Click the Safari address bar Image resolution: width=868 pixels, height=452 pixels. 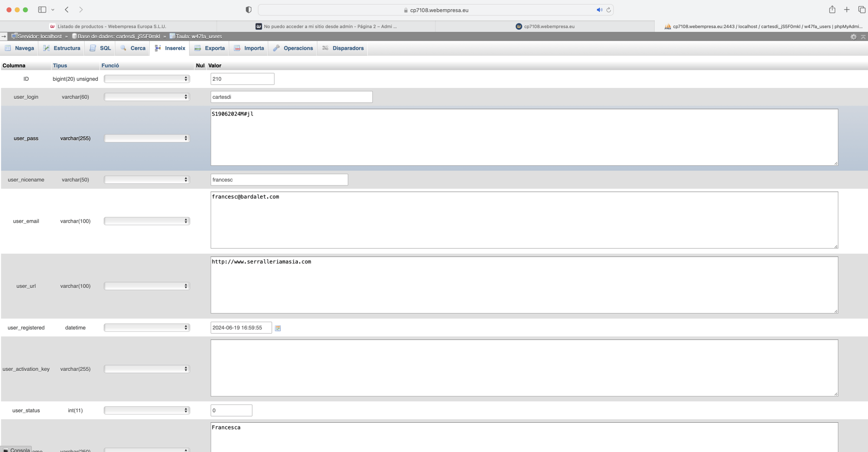click(435, 10)
